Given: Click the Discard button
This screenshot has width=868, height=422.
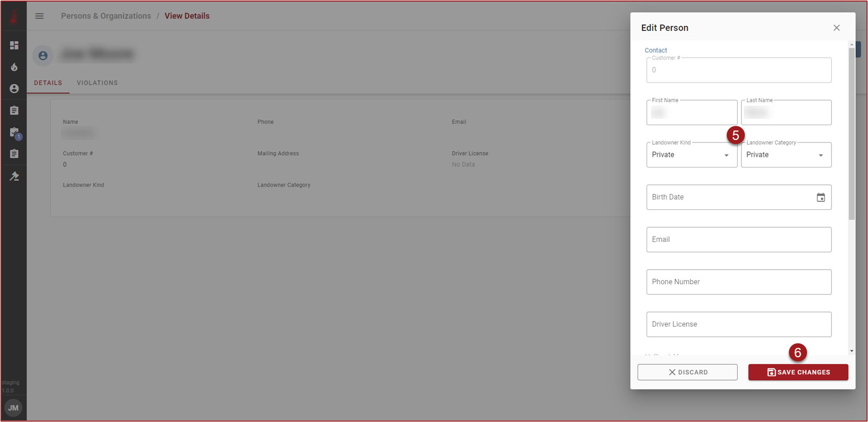Looking at the screenshot, I should click(x=687, y=372).
